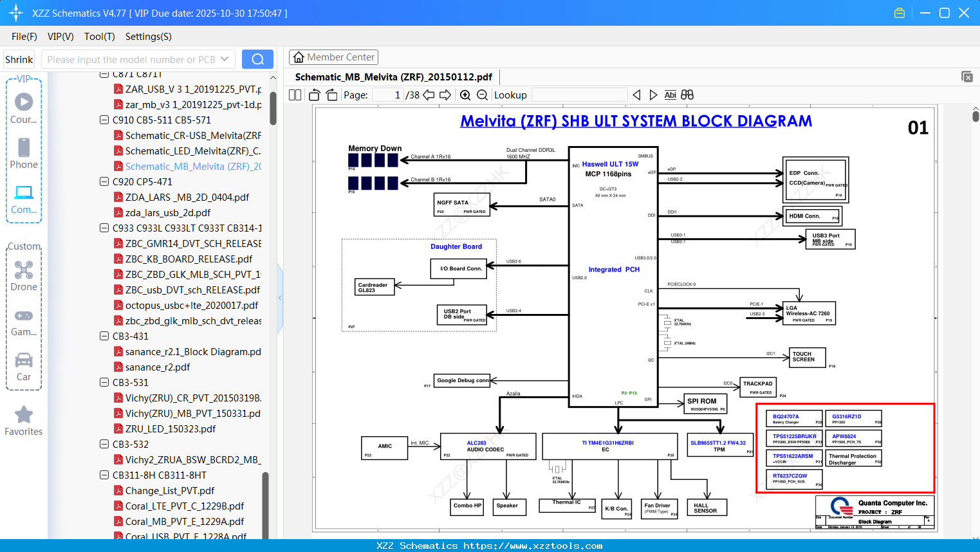Open the Phone sidebar category

[24, 153]
